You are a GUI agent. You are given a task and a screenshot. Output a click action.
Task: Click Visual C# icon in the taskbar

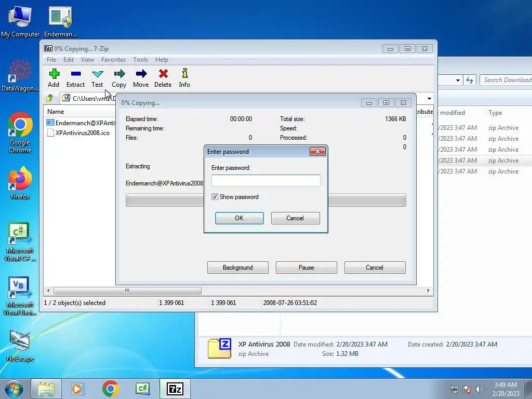click(142, 389)
